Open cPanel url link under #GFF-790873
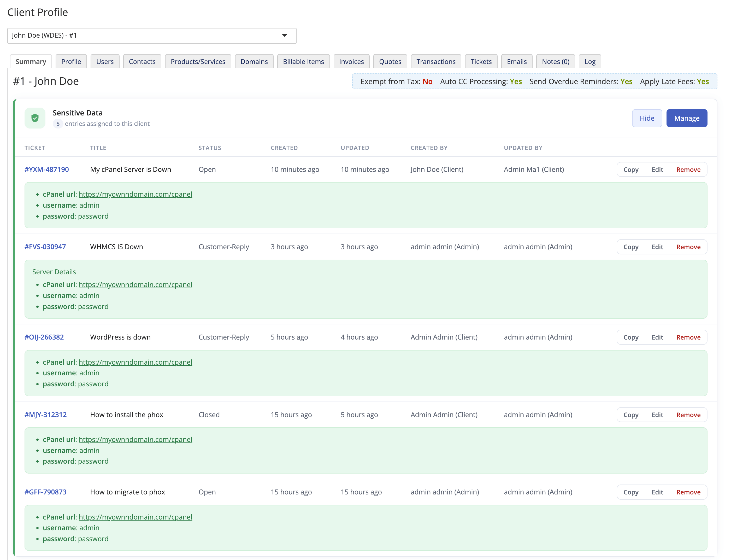Screen dimensions: 731x560 [x=135, y=517]
